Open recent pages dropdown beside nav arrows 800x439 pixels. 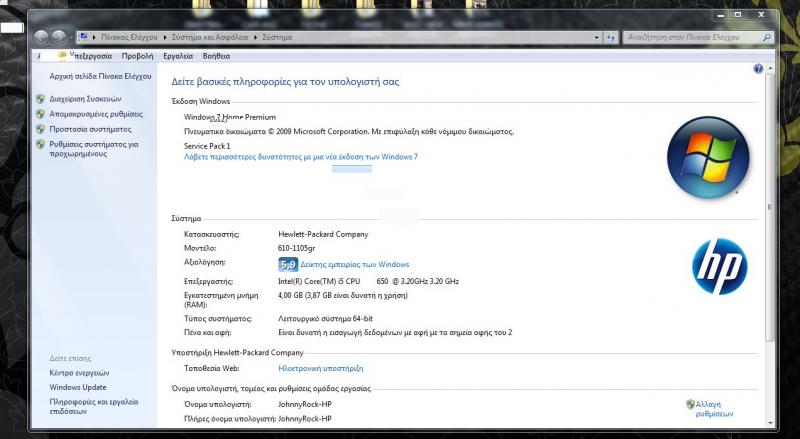tap(71, 37)
